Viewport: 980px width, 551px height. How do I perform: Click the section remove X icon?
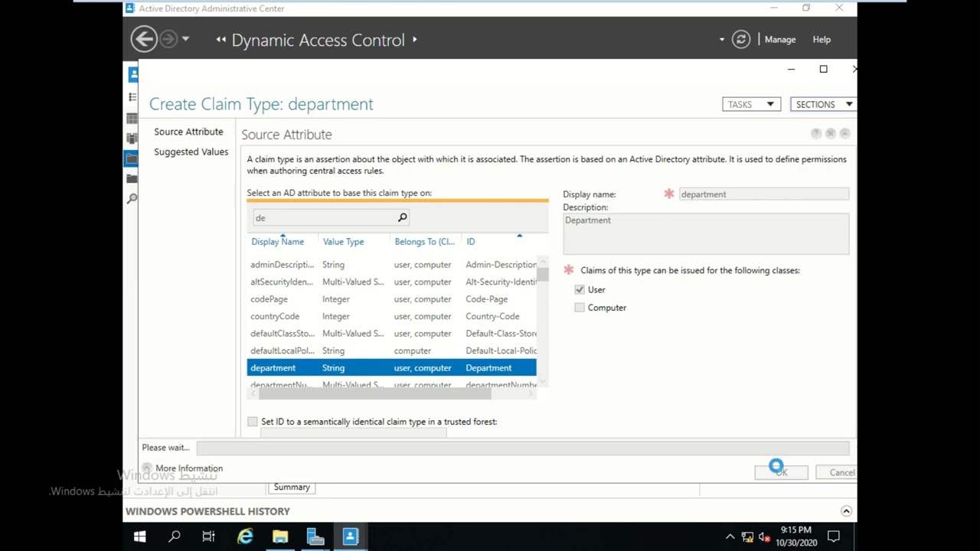[x=830, y=133]
